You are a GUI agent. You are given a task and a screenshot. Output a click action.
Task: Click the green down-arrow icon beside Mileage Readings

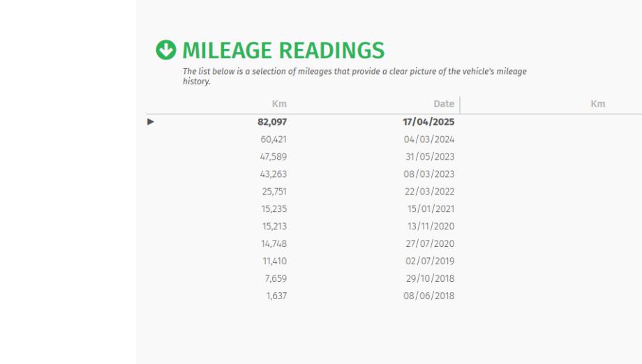pos(165,50)
